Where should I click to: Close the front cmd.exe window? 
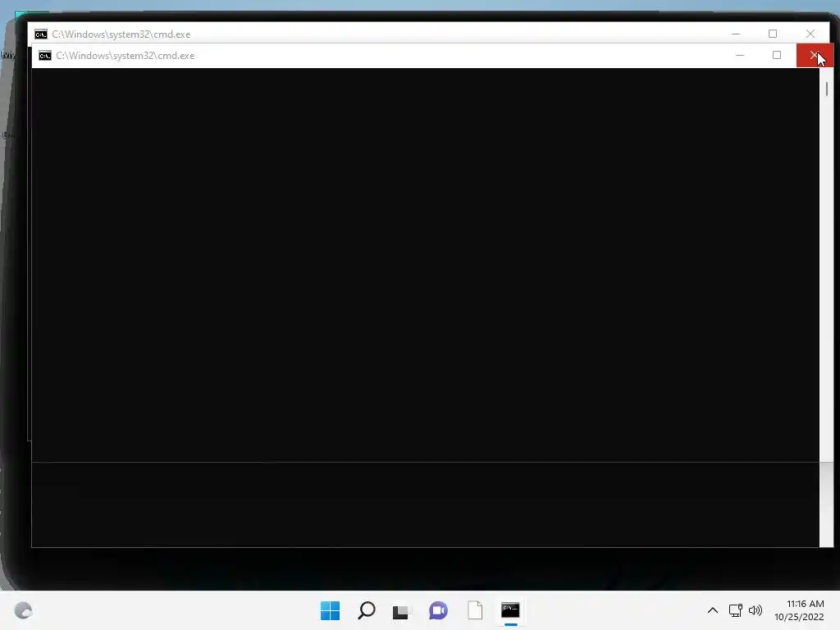(815, 55)
